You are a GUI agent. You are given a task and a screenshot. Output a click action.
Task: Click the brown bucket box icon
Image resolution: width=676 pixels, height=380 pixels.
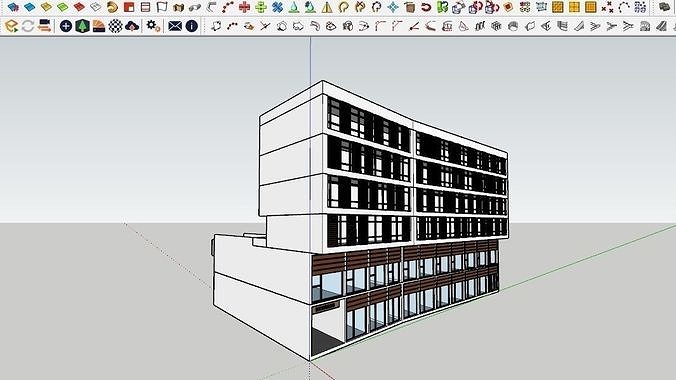tap(410, 7)
